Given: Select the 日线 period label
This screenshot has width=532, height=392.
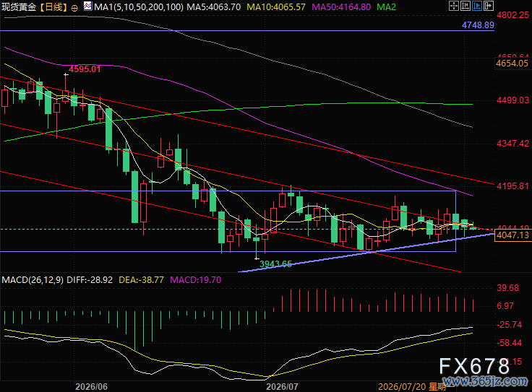Looking at the screenshot, I should click(53, 6).
